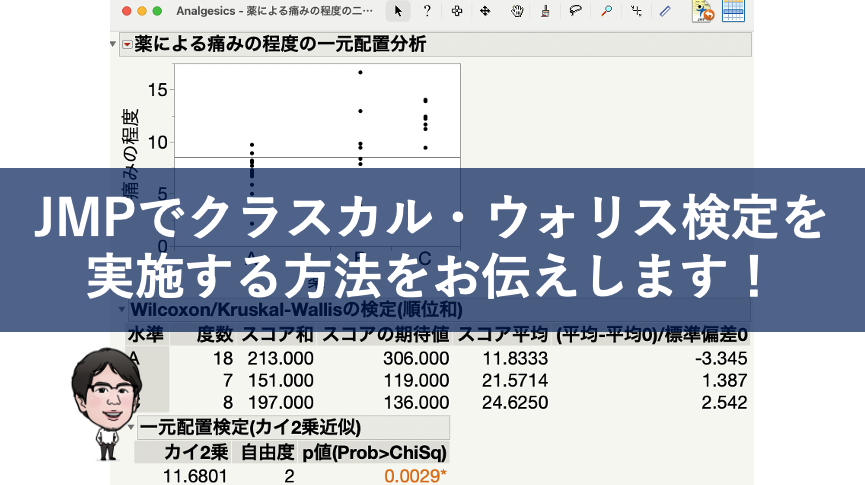Choose the thick cross selection tool
Viewport: 865px width, 485px height.
pyautogui.click(x=457, y=11)
